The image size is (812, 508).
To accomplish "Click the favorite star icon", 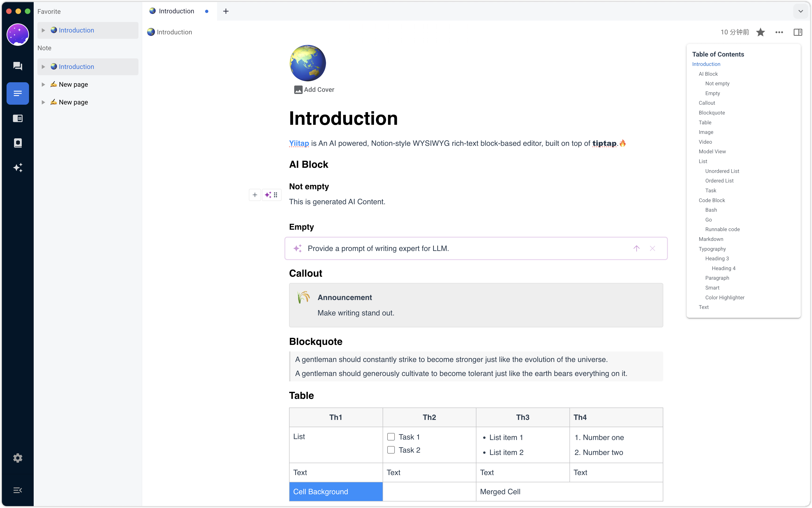I will 760,32.
